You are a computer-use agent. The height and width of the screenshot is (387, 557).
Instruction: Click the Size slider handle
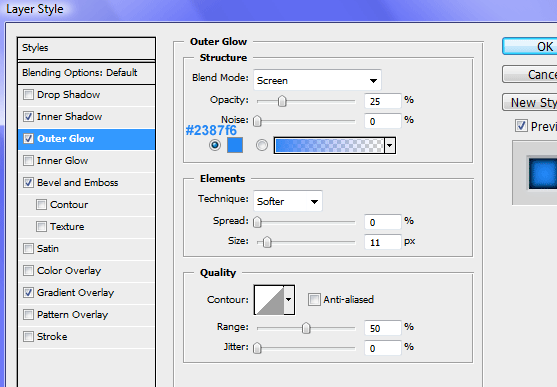click(267, 242)
